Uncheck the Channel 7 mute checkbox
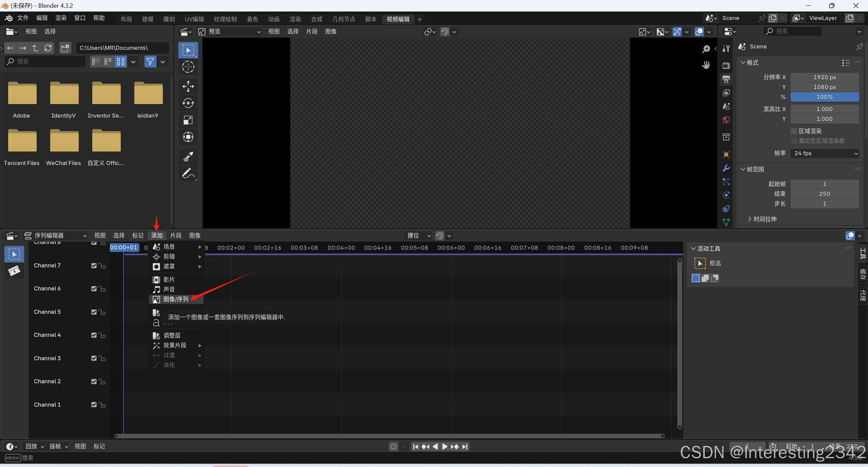Viewport: 868px width, 467px height. (x=94, y=266)
